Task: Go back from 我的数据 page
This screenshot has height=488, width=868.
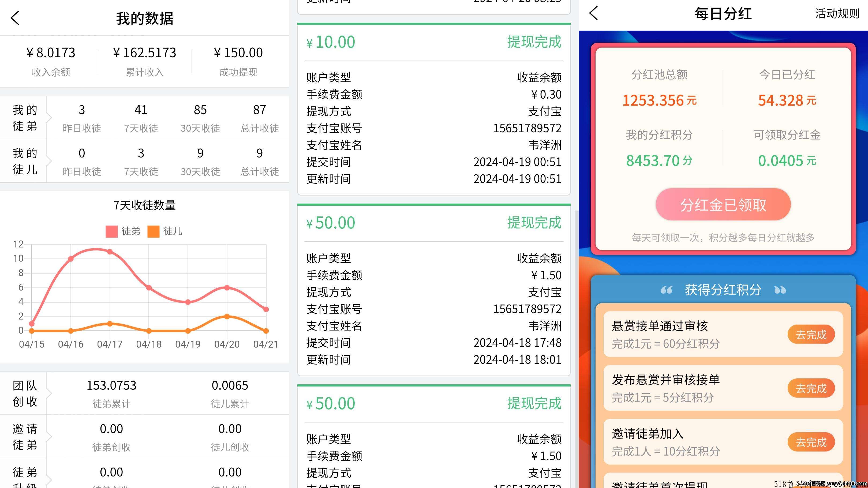Action: coord(15,18)
